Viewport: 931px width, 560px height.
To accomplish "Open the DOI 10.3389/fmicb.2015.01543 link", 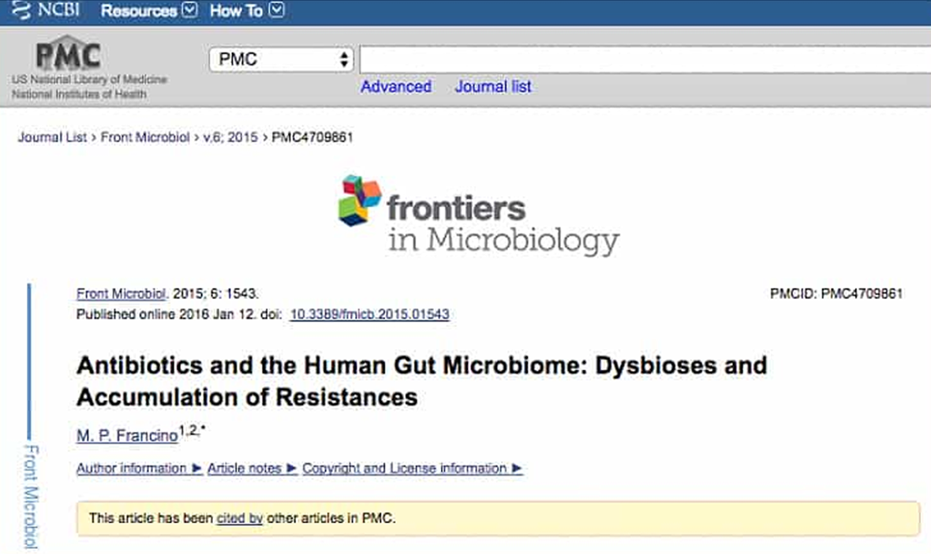I will (369, 314).
